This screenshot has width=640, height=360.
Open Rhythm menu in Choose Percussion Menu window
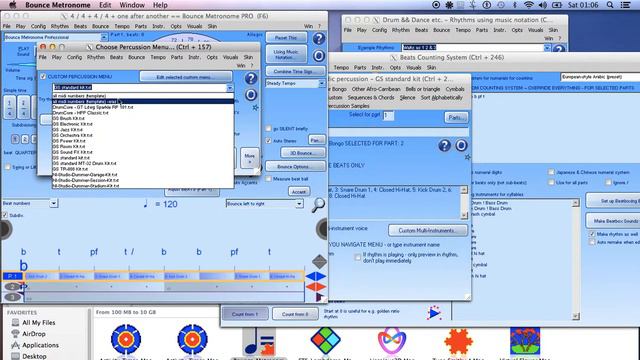pyautogui.click(x=96, y=57)
